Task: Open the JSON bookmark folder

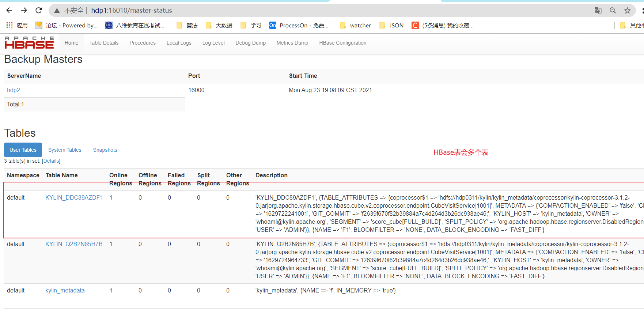Action: pyautogui.click(x=391, y=25)
